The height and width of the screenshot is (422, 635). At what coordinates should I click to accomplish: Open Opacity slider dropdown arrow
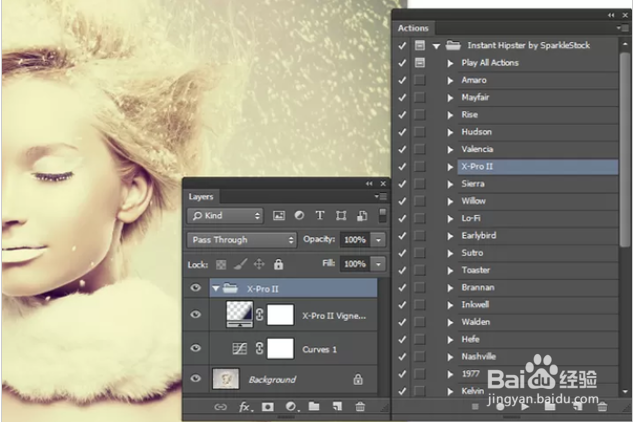click(378, 240)
